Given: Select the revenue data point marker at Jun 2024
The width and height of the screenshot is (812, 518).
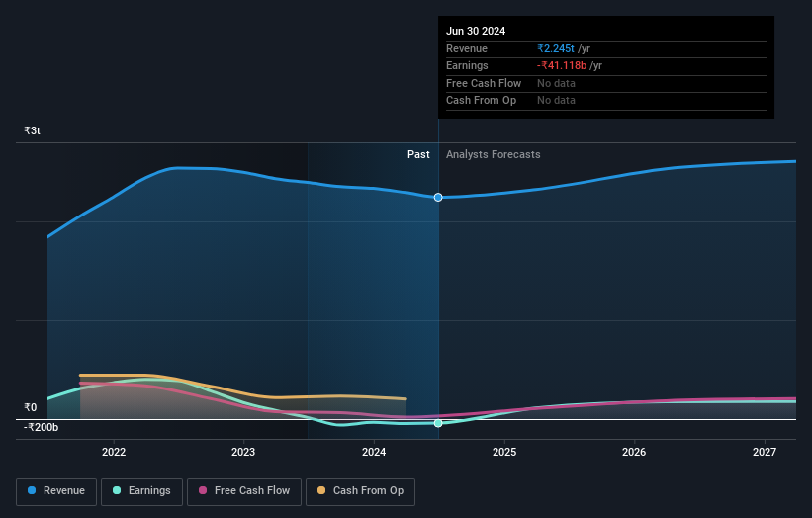Looking at the screenshot, I should point(438,197).
